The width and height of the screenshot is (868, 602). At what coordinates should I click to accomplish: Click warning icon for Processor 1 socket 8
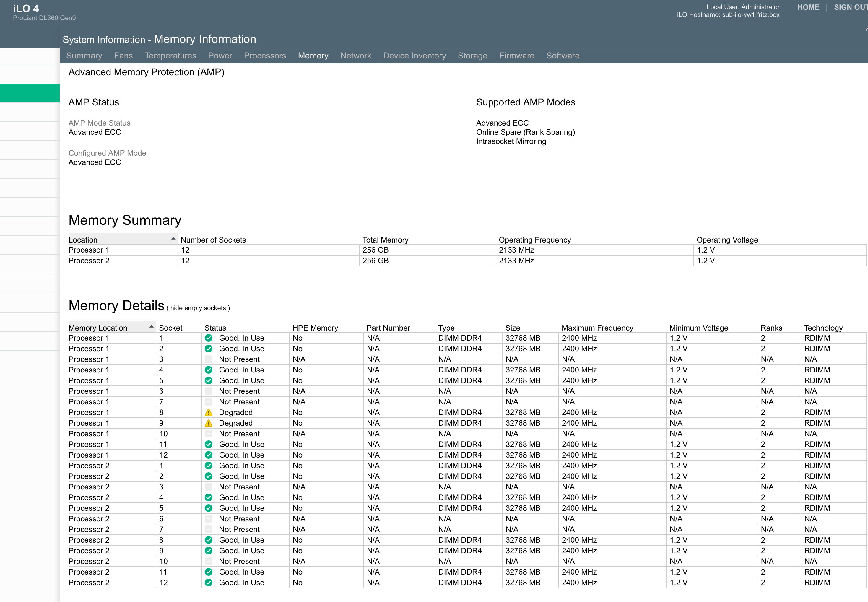(x=208, y=412)
